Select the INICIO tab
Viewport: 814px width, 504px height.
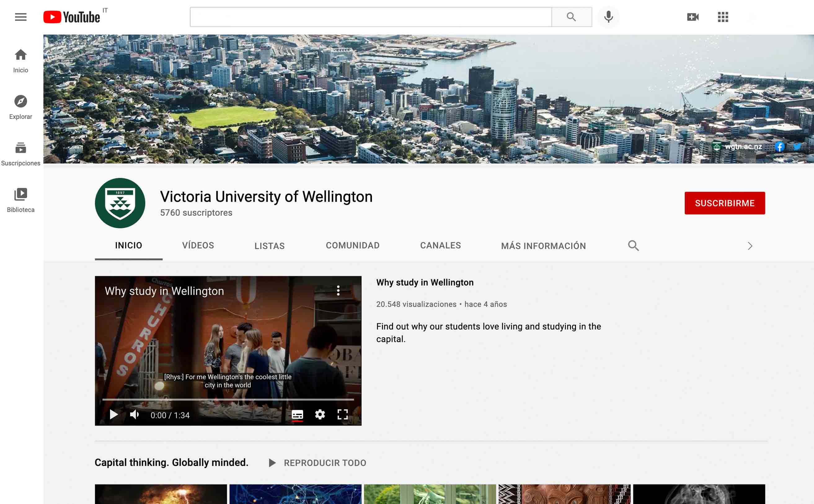129,246
